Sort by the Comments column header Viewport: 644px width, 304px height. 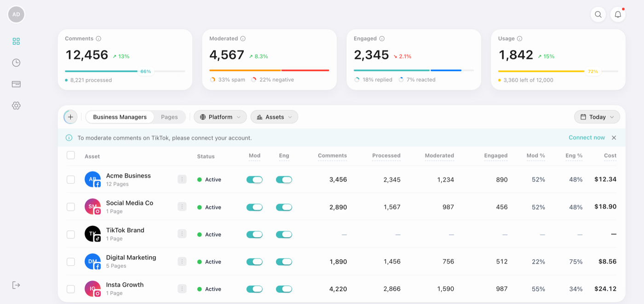pyautogui.click(x=332, y=155)
